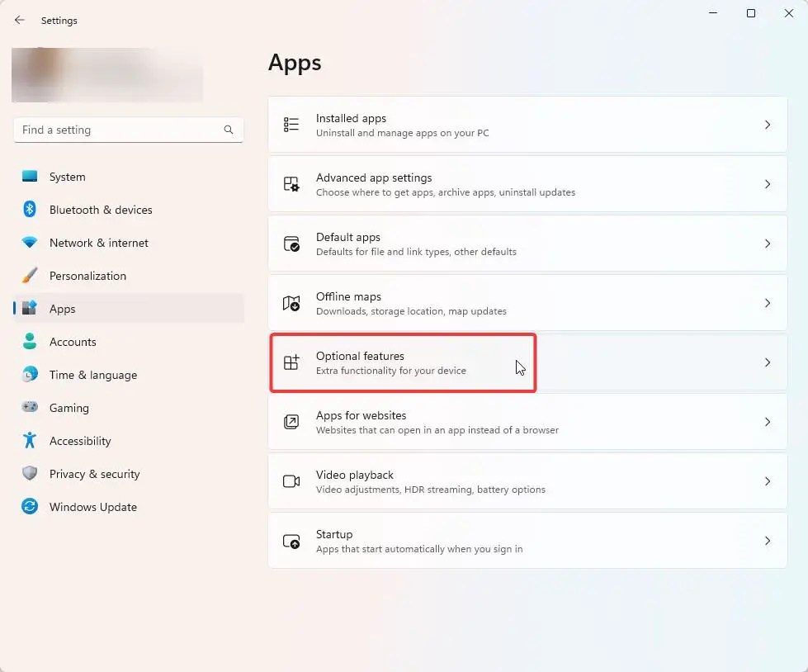808x672 pixels.
Task: Click the Optional features icon
Action: (291, 362)
